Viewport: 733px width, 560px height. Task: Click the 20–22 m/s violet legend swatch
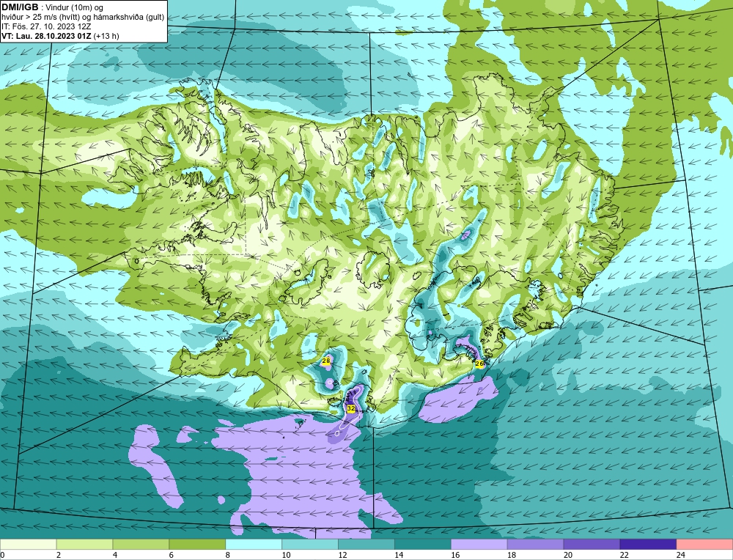pyautogui.click(x=592, y=545)
